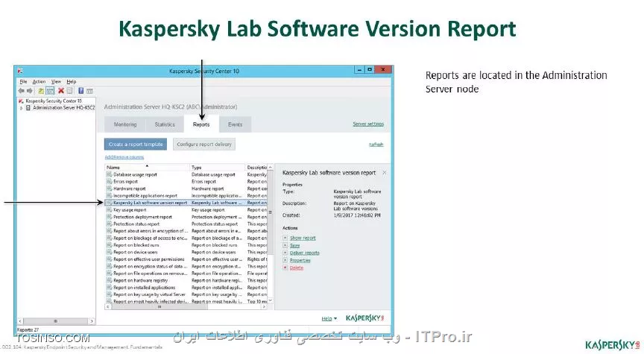Click the grey toolbar icon next to red X
Image resolution: width=644 pixels, height=354 pixels.
pyautogui.click(x=70, y=91)
